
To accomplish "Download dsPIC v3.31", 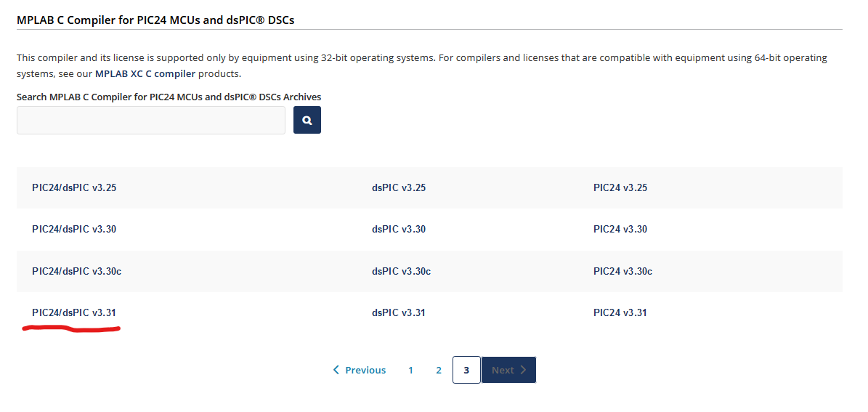I will pos(398,312).
